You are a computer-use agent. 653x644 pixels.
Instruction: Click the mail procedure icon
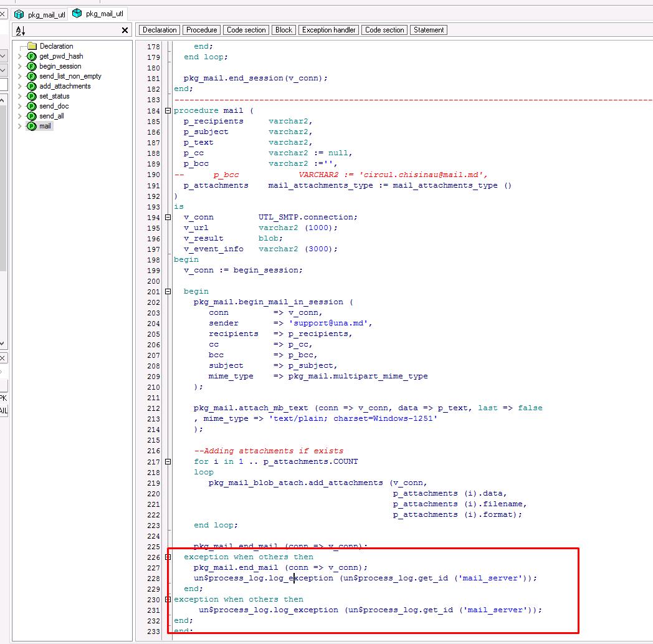(32, 126)
